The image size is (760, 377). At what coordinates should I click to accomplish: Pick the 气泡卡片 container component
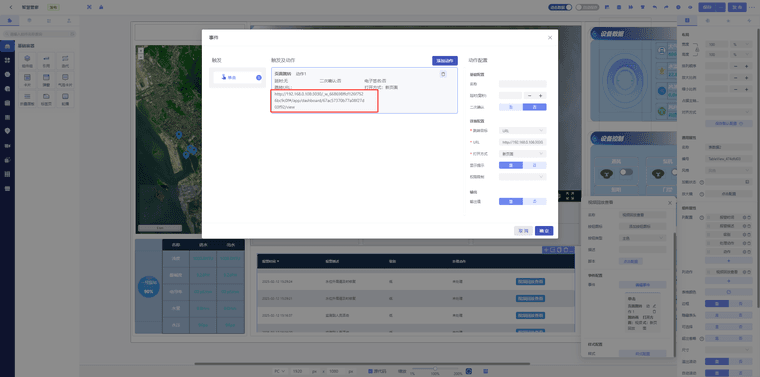[65, 80]
